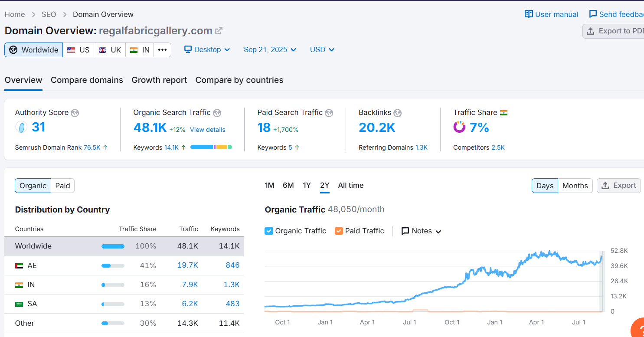Click the Worldwide 100% traffic share bar
The image size is (644, 337).
point(113,246)
